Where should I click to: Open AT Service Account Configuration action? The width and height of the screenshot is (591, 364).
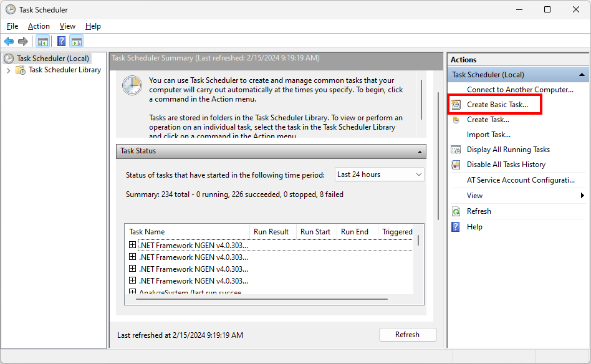(x=521, y=180)
